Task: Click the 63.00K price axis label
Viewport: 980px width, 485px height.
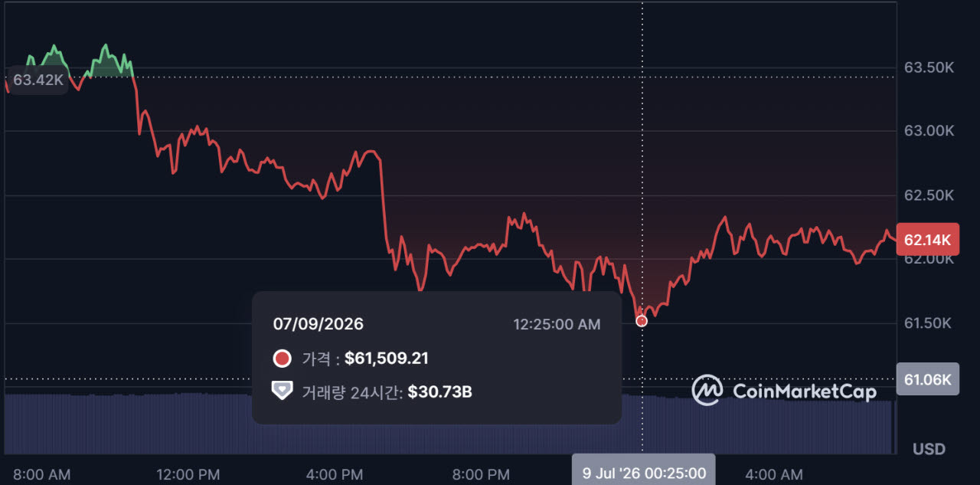Action: point(929,131)
